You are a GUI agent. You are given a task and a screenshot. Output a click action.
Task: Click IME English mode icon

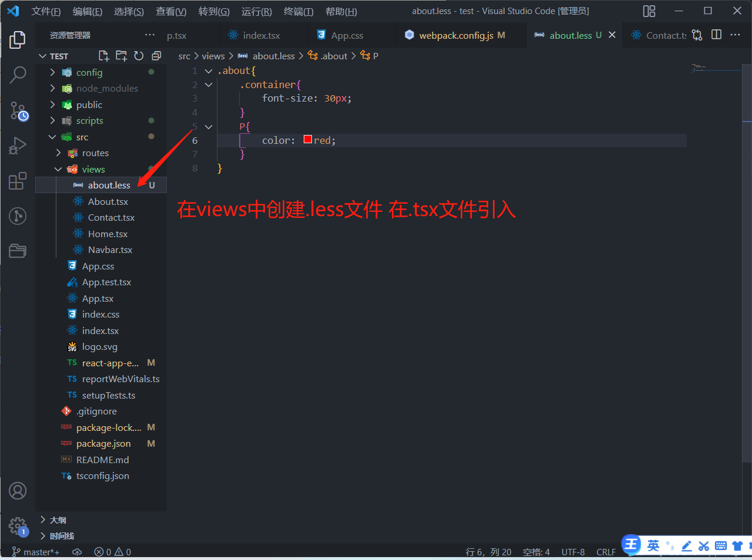click(x=653, y=545)
